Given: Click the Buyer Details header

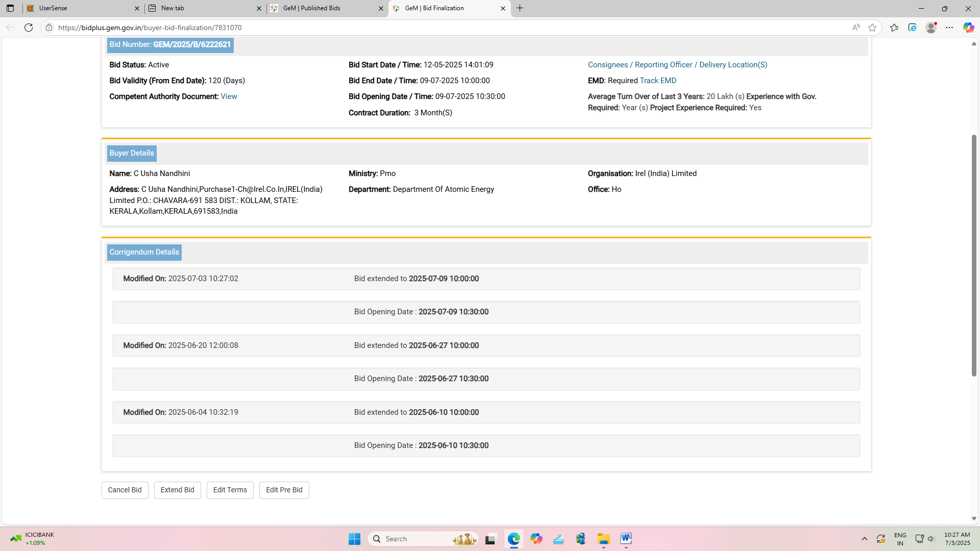Looking at the screenshot, I should (x=132, y=153).
